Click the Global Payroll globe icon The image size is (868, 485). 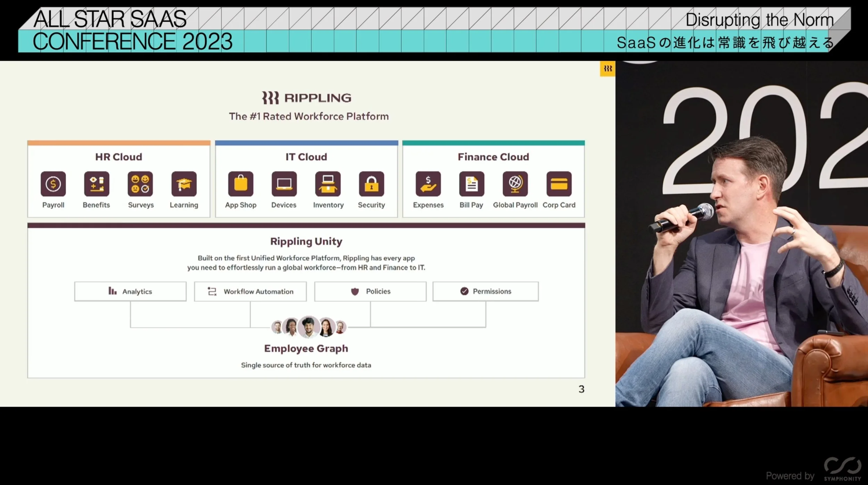[x=515, y=184]
